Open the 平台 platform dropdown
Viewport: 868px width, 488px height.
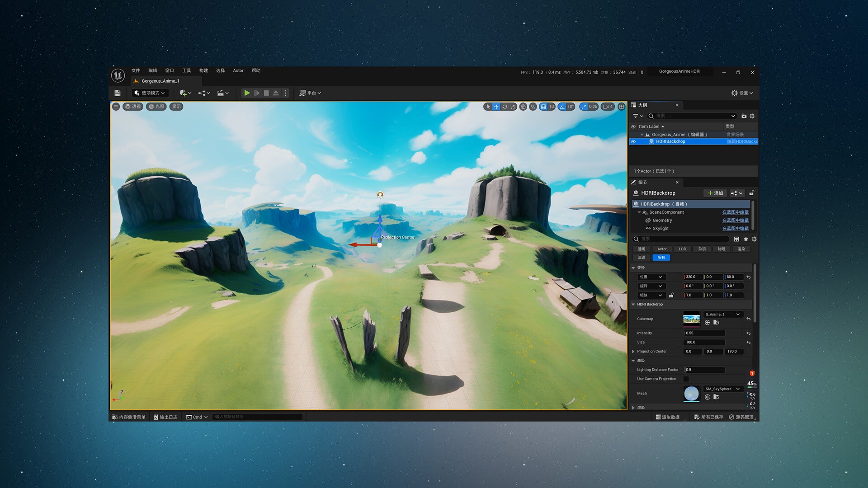311,93
